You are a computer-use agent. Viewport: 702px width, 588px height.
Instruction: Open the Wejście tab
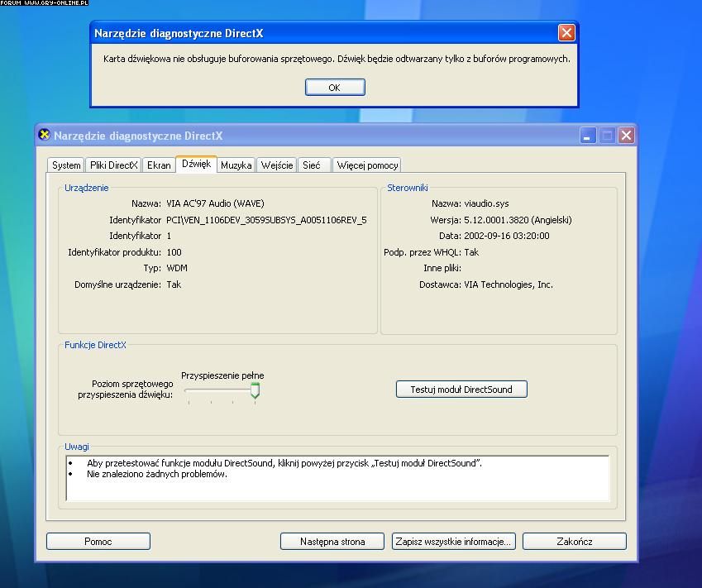[277, 165]
